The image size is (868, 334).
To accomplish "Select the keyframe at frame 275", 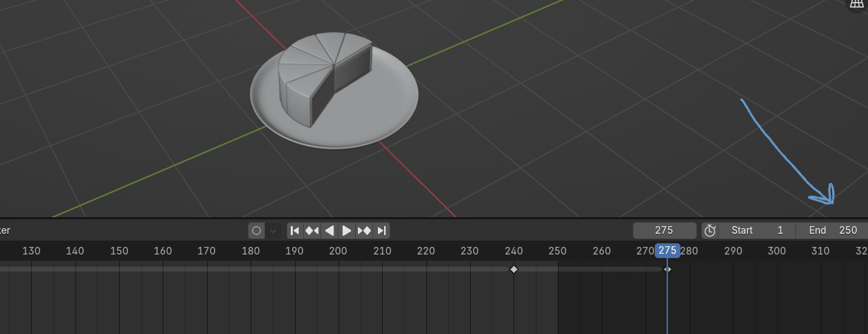I will tap(667, 269).
